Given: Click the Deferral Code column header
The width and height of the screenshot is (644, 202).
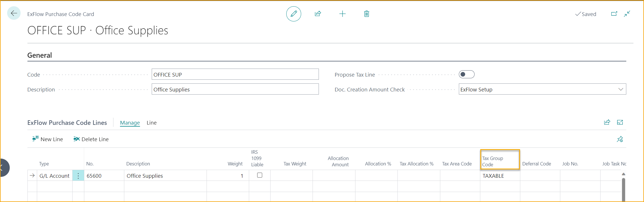Looking at the screenshot, I should point(537,164).
